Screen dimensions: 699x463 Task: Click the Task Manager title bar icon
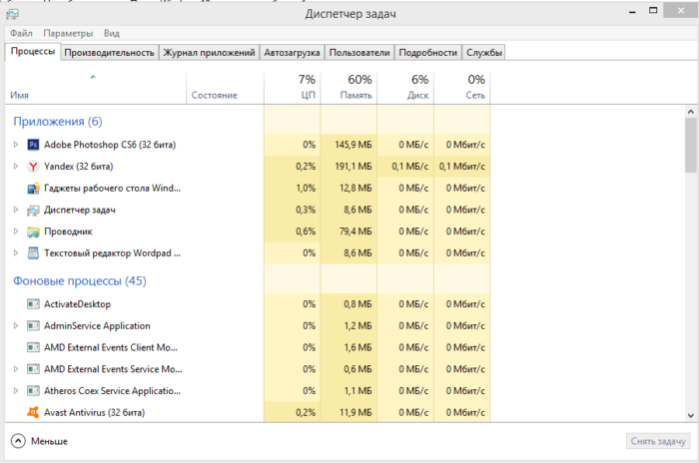(12, 14)
